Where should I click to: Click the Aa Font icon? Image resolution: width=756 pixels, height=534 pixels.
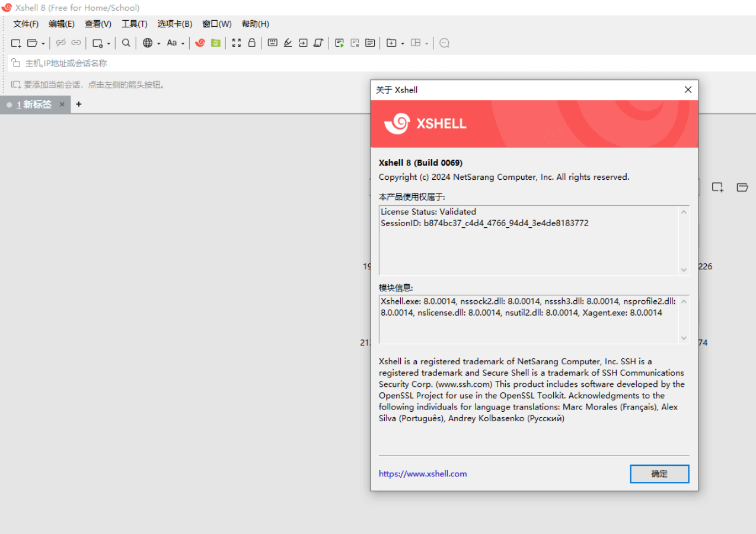click(171, 43)
